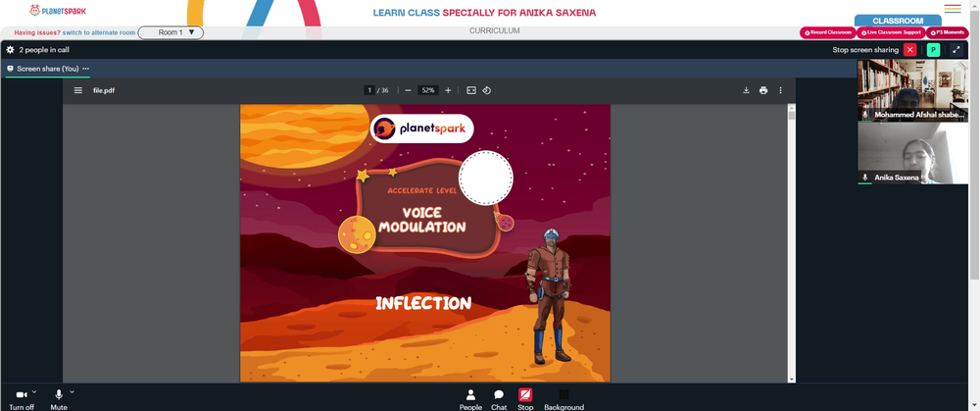Stop screen sharing with red X
980x411 pixels.
coord(910,50)
